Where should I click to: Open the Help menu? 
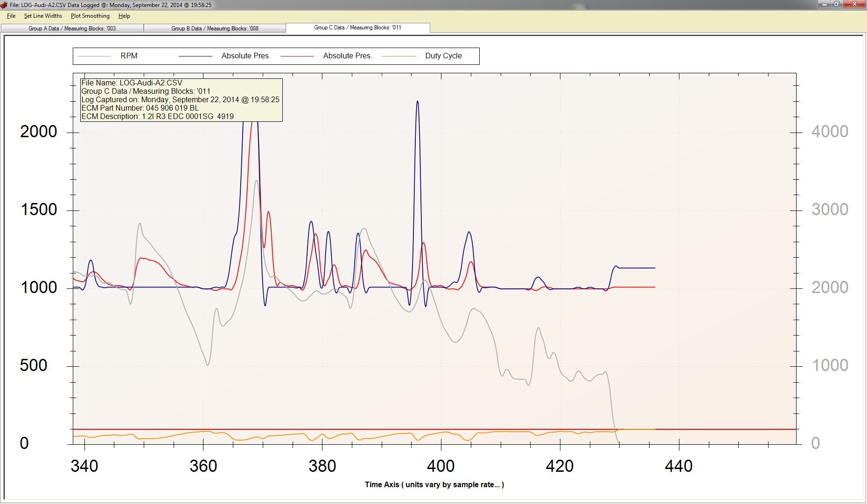124,16
